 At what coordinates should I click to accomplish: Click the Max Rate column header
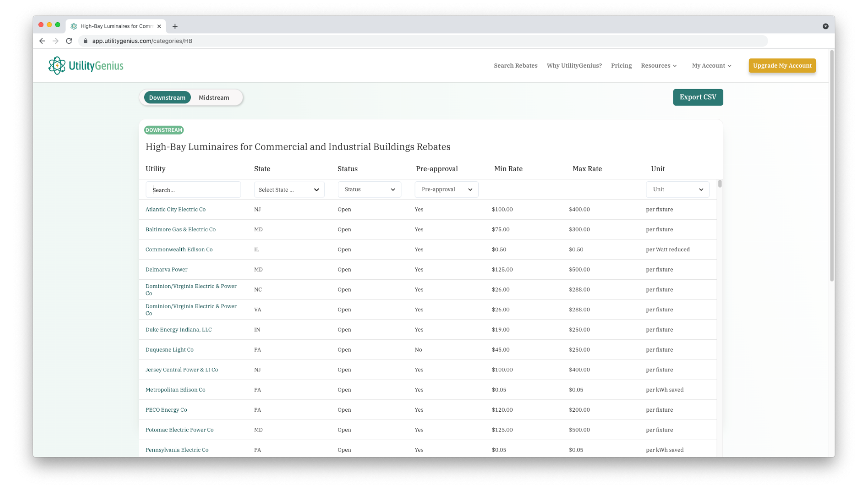[x=587, y=169]
